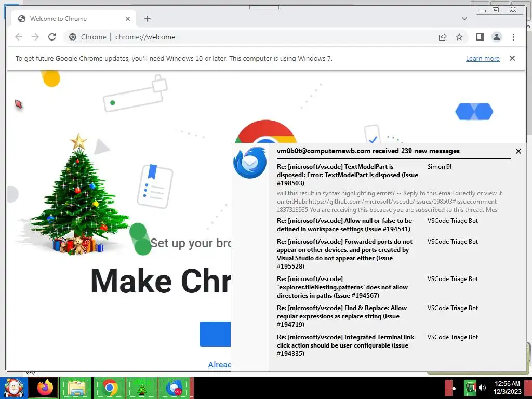Image resolution: width=532 pixels, height=399 pixels.
Task: Open File Explorer from the taskbar
Action: pos(76,388)
